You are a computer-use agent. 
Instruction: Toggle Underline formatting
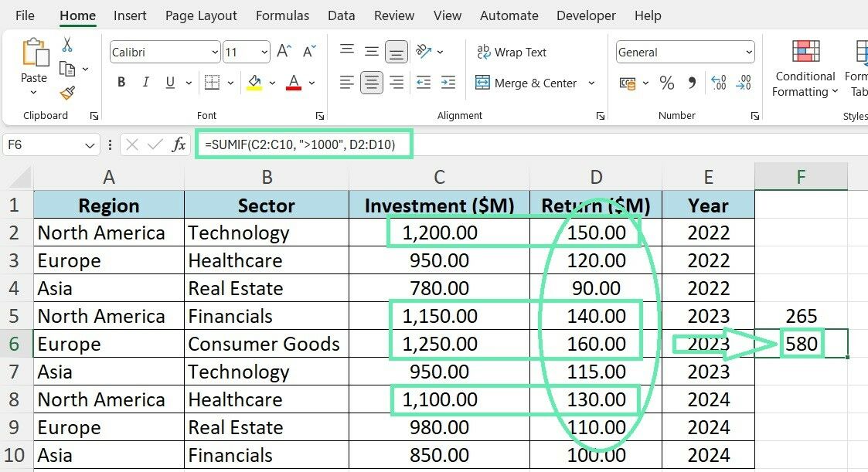coord(170,83)
